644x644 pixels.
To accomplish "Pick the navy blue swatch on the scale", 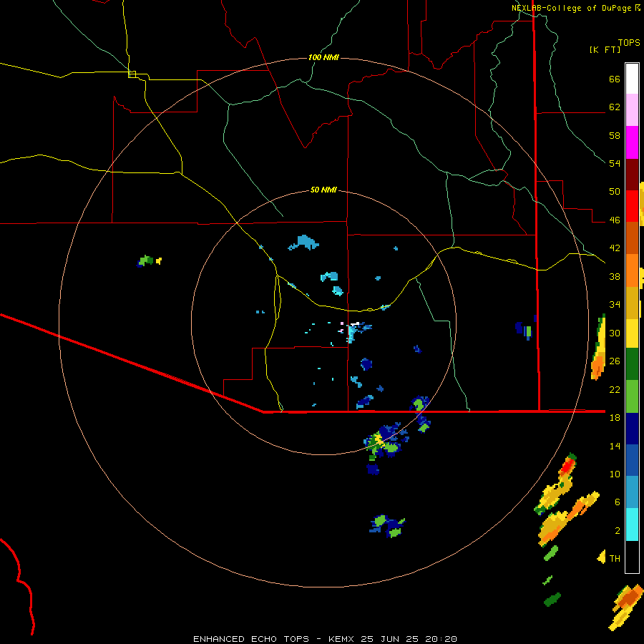I will pos(632,429).
